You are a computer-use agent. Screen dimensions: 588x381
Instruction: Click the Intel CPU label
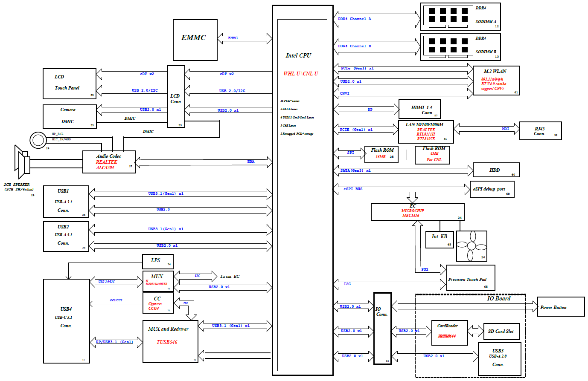pos(298,55)
